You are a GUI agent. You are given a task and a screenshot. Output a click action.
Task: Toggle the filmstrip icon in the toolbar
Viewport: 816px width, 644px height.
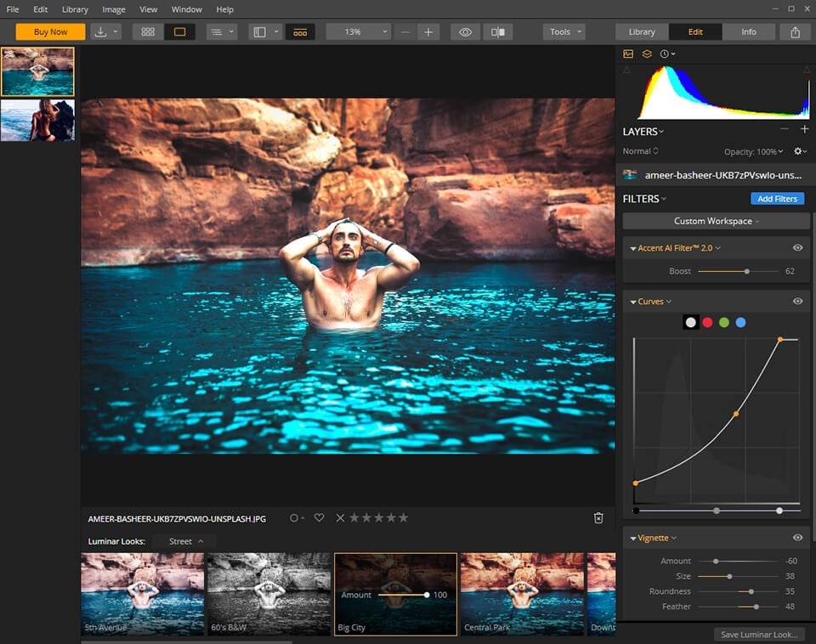[x=300, y=31]
